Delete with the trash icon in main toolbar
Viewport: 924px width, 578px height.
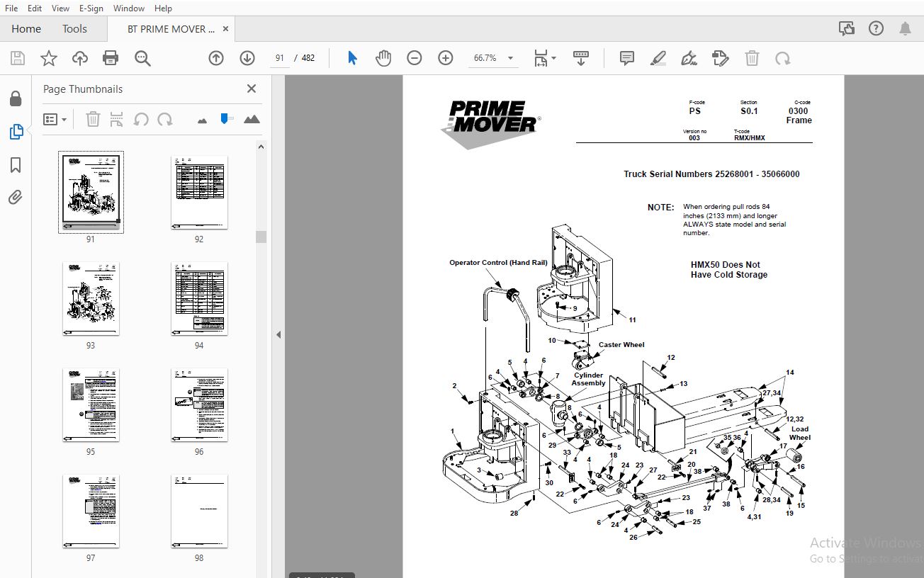[752, 58]
